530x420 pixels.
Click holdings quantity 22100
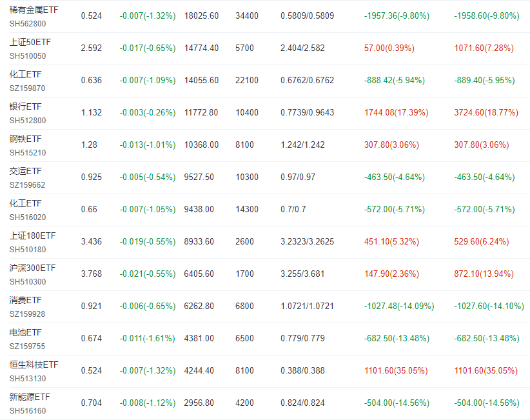click(x=247, y=81)
